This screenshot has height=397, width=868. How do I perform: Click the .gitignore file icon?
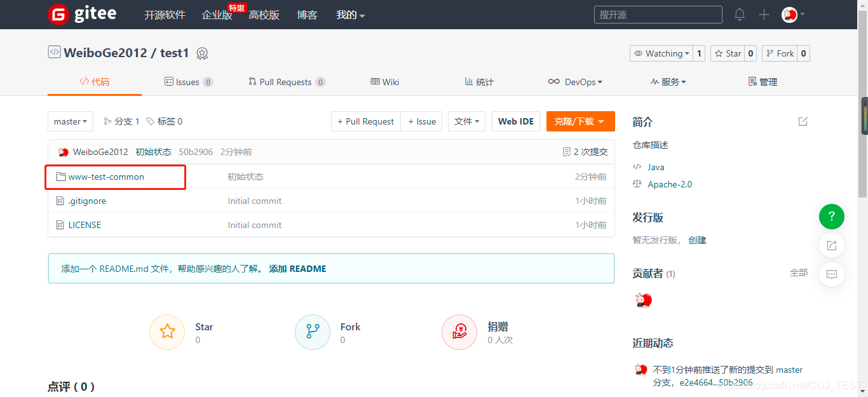(61, 201)
